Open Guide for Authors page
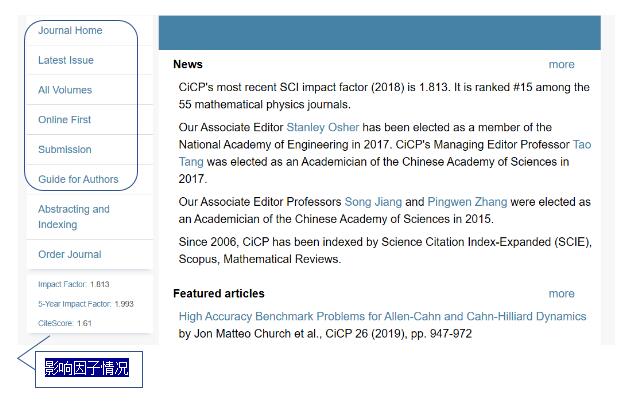 point(78,179)
